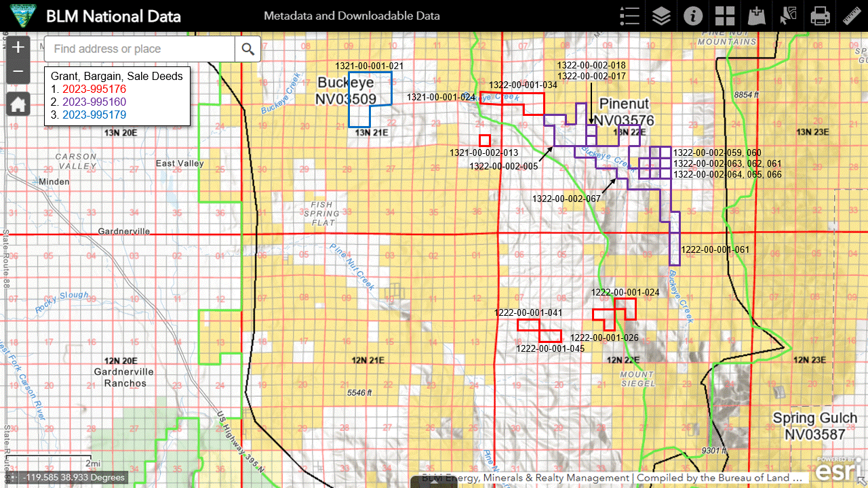The height and width of the screenshot is (488, 868).
Task: Activate the Select features tool
Action: (788, 16)
